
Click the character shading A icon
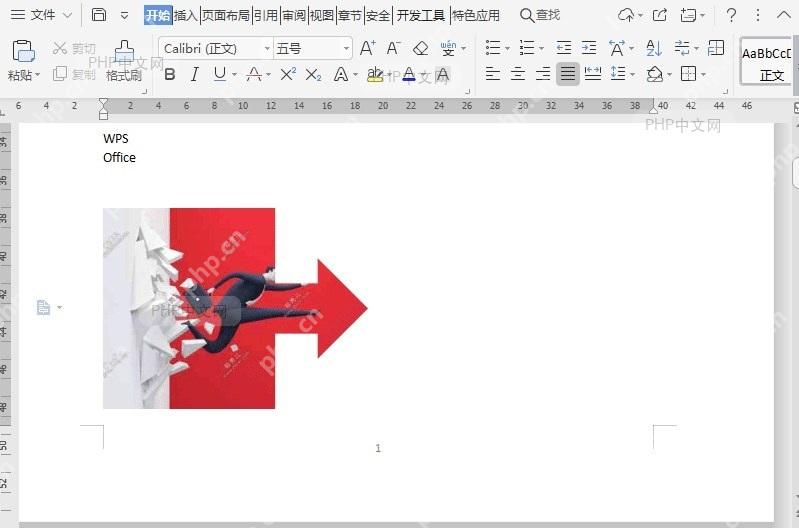[x=443, y=75]
